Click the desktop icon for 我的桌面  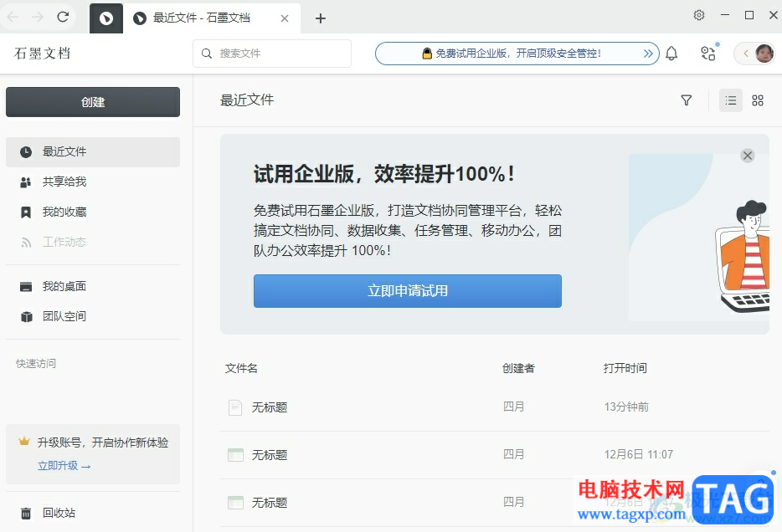(26, 287)
